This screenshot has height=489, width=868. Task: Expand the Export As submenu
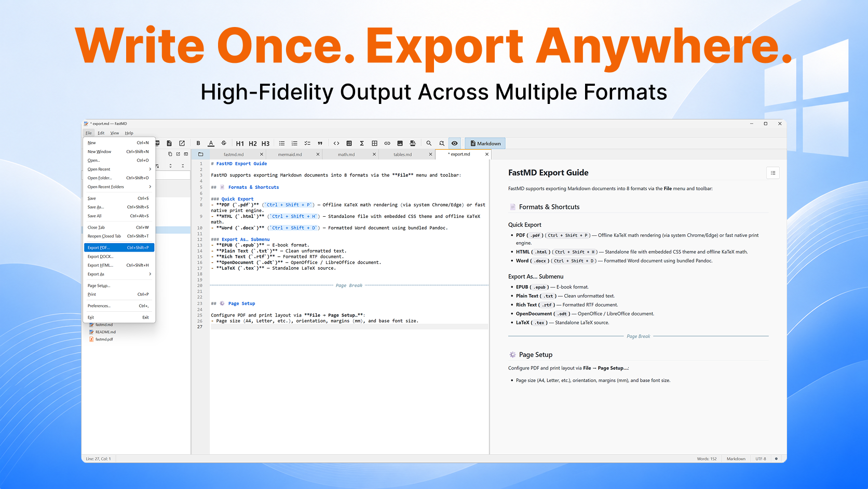pyautogui.click(x=119, y=274)
